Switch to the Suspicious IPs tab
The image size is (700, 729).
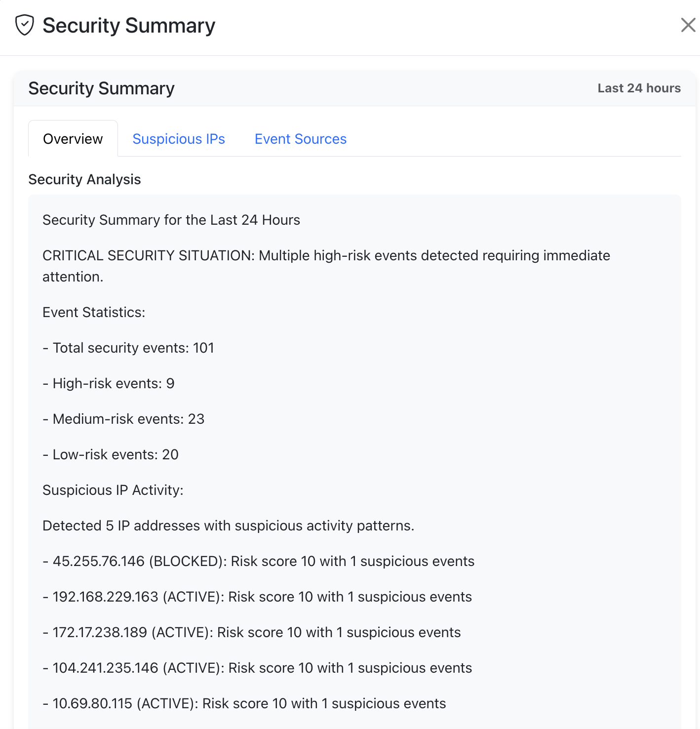pyautogui.click(x=179, y=139)
